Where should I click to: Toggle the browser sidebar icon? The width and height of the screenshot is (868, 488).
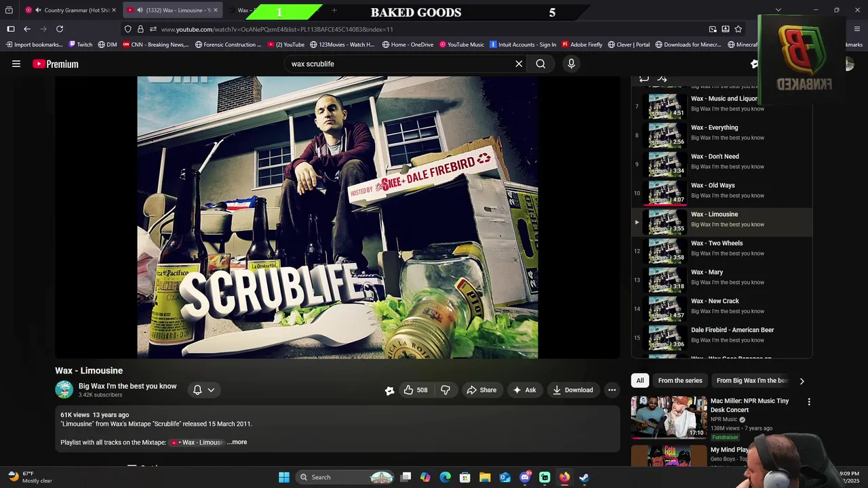pyautogui.click(x=11, y=29)
